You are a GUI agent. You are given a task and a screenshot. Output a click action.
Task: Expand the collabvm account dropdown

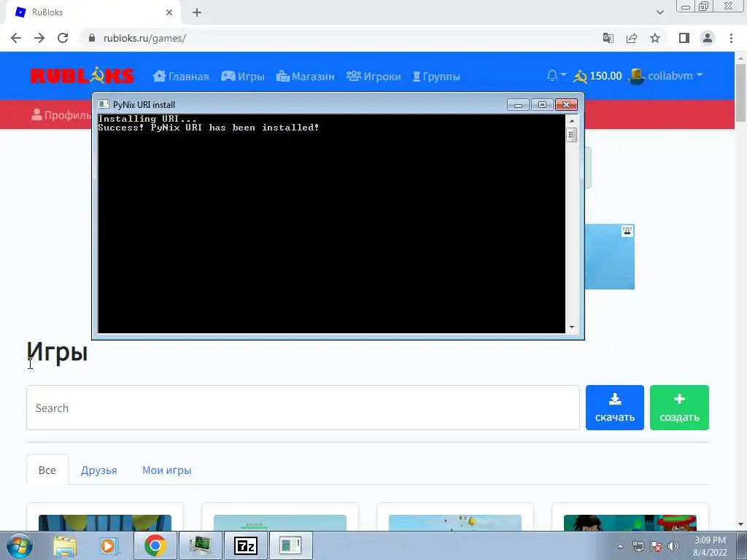click(x=665, y=76)
